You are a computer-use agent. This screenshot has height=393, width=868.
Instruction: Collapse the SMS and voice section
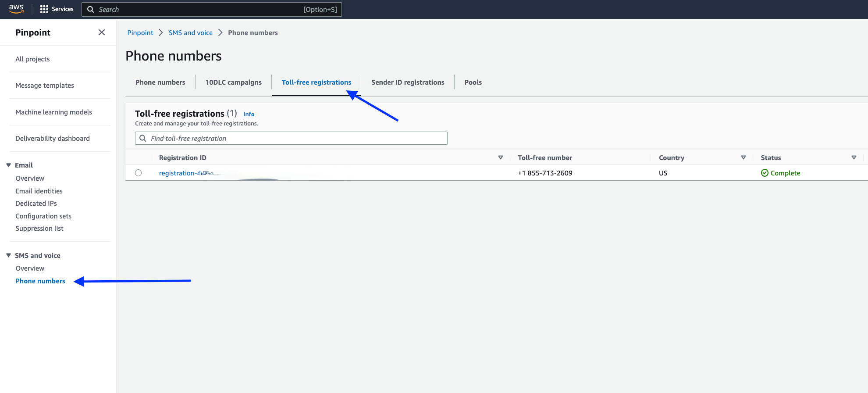[8, 255]
